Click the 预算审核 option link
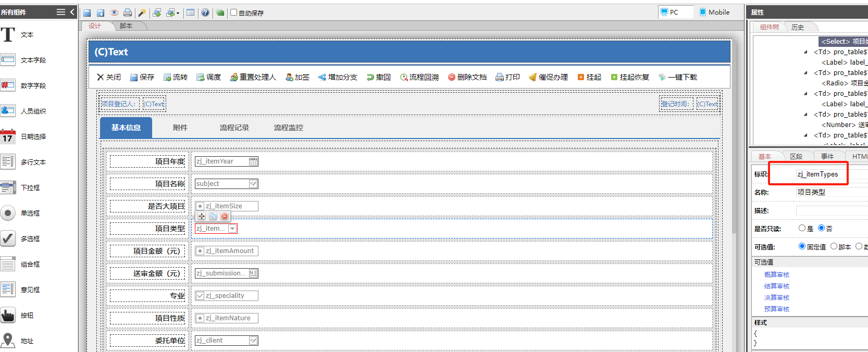The image size is (868, 352). [777, 309]
